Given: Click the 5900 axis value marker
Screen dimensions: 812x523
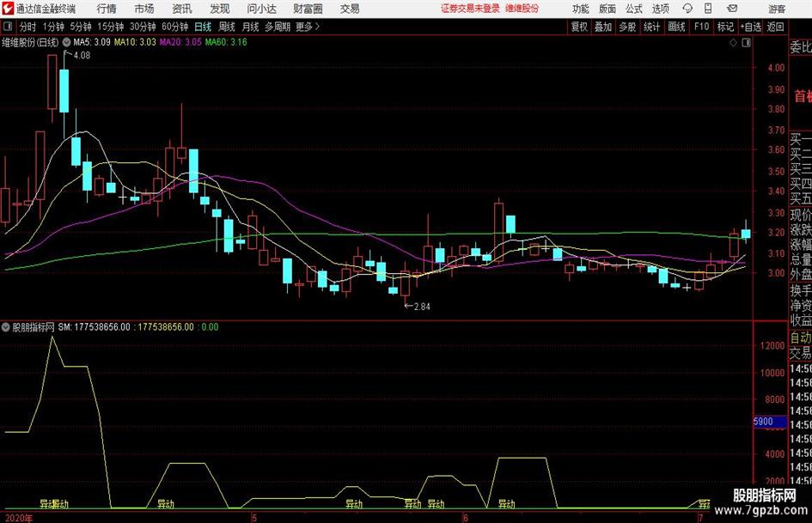Looking at the screenshot, I should click(x=770, y=422).
